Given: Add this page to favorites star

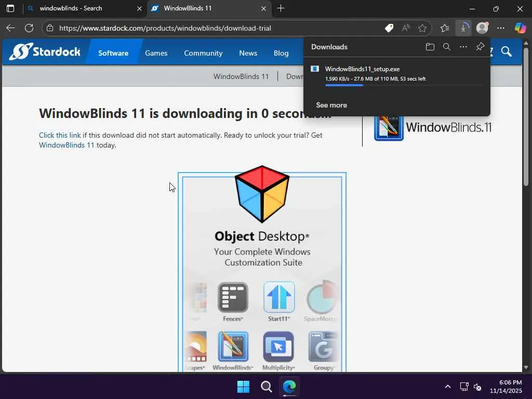Looking at the screenshot, I should (x=422, y=28).
